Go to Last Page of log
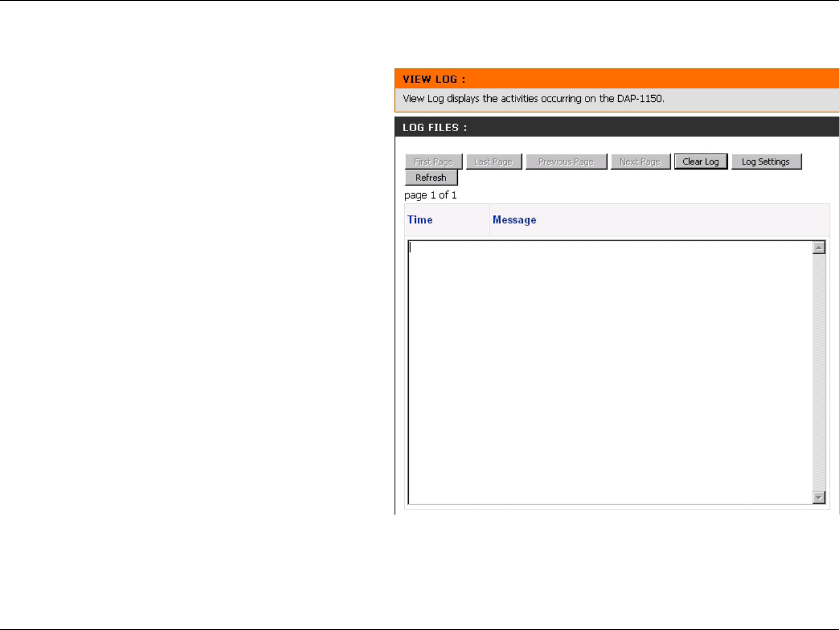840x630 pixels. pyautogui.click(x=493, y=162)
